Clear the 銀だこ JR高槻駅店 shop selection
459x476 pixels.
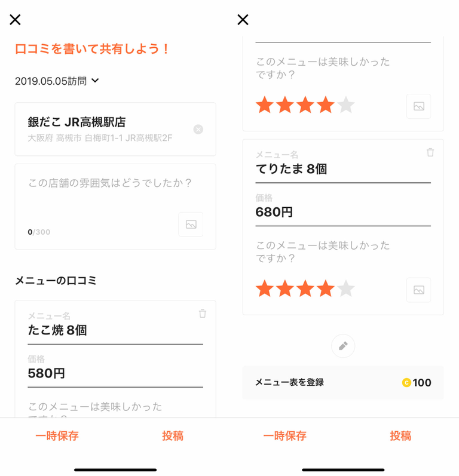(x=198, y=130)
